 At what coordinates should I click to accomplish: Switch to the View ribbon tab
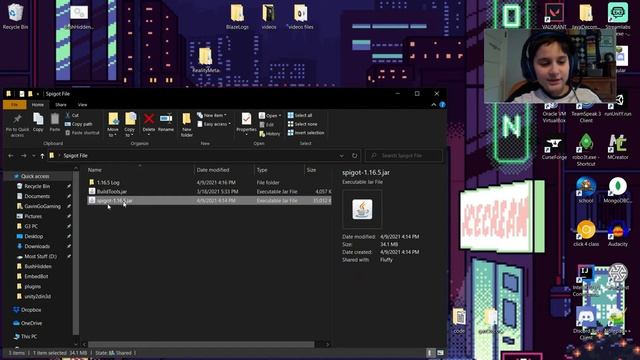82,105
